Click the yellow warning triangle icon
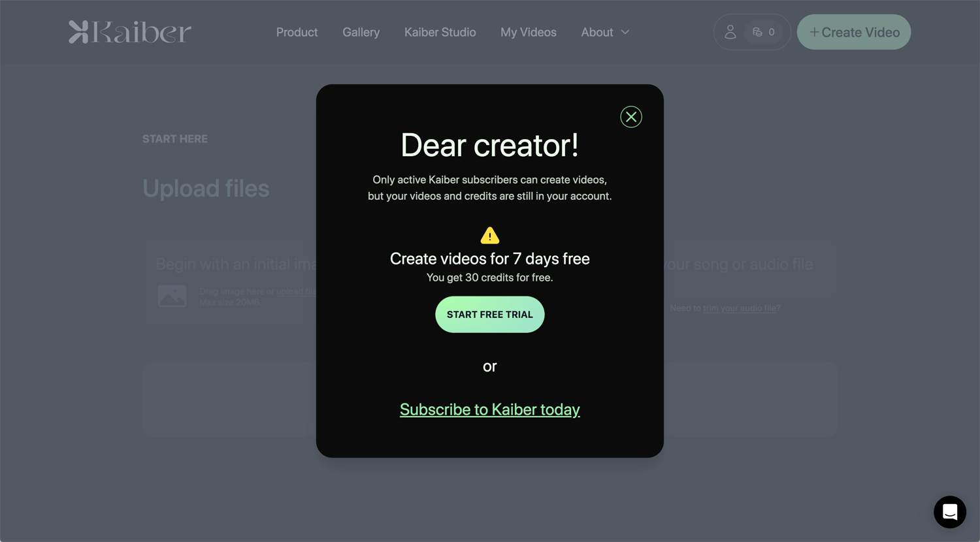Image resolution: width=980 pixels, height=542 pixels. pyautogui.click(x=490, y=235)
